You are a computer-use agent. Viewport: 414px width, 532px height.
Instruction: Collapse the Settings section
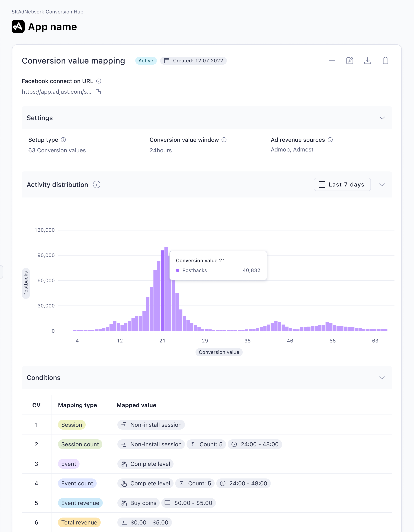coord(382,118)
